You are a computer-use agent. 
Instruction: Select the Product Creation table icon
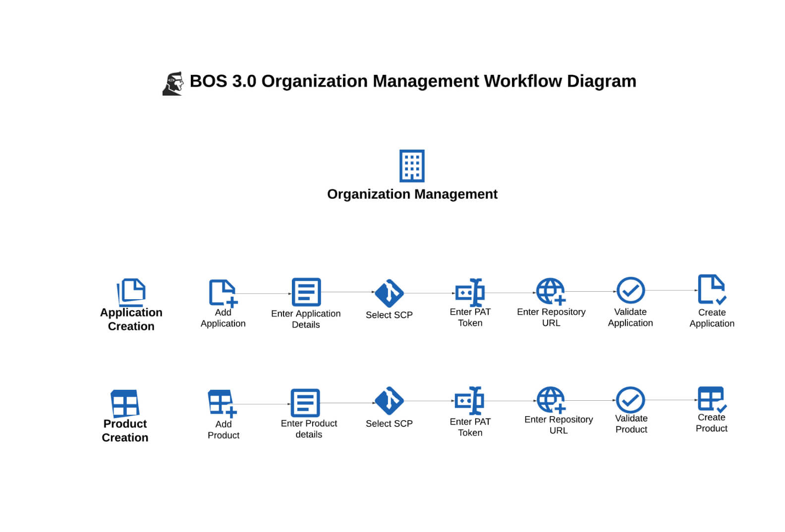click(x=125, y=403)
